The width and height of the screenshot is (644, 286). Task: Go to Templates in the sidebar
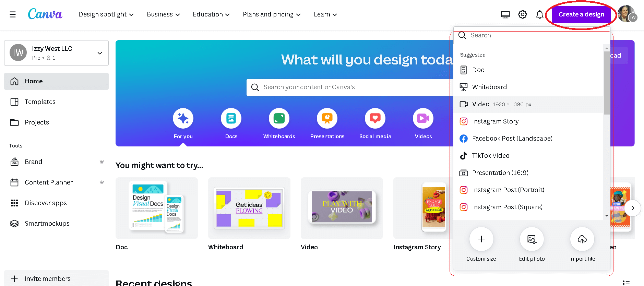[40, 102]
